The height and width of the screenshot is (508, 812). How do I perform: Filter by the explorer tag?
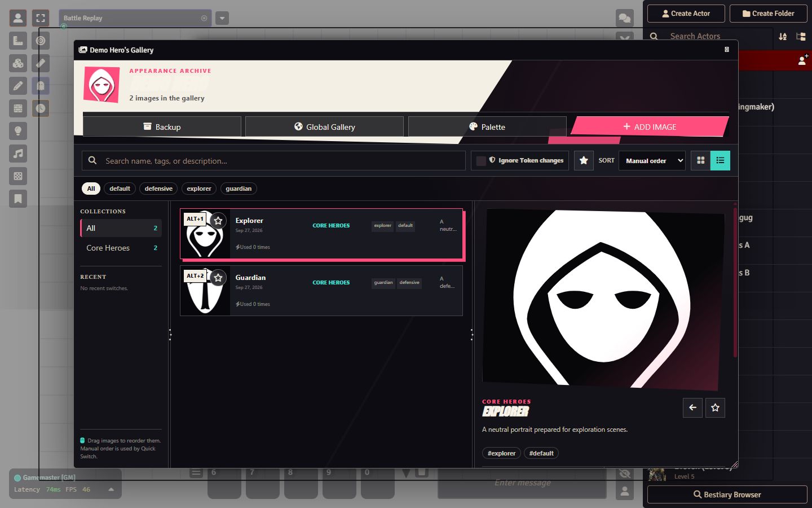[199, 189]
